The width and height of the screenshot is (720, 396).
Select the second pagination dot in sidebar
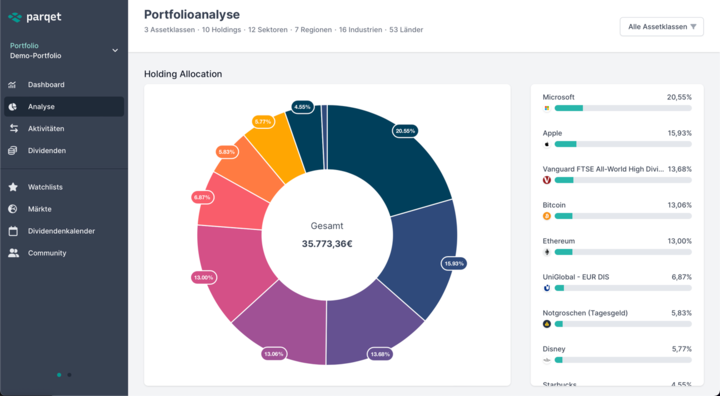pos(69,375)
